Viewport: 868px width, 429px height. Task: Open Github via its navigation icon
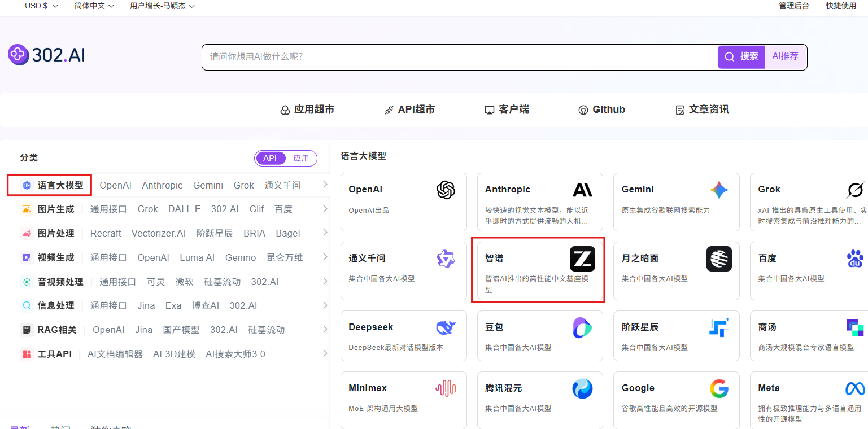click(x=583, y=110)
